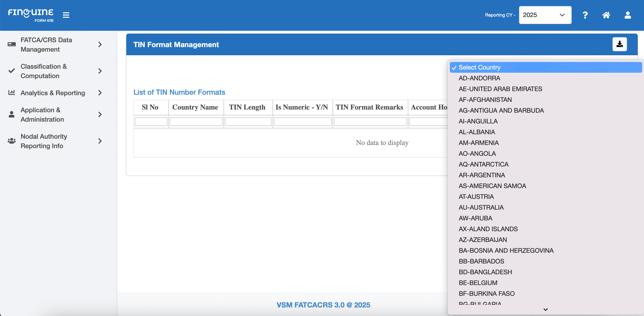Click the VSM FATCACRS 3.0 footer link

point(323,305)
